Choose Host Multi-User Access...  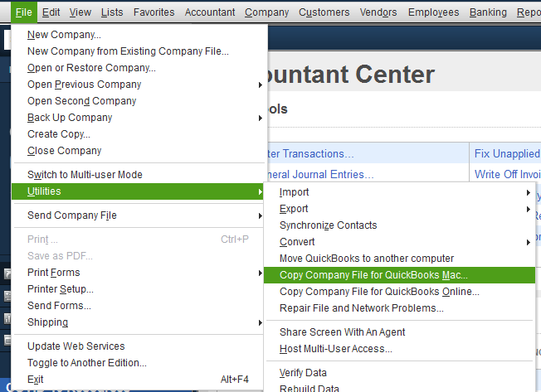[x=399, y=349]
